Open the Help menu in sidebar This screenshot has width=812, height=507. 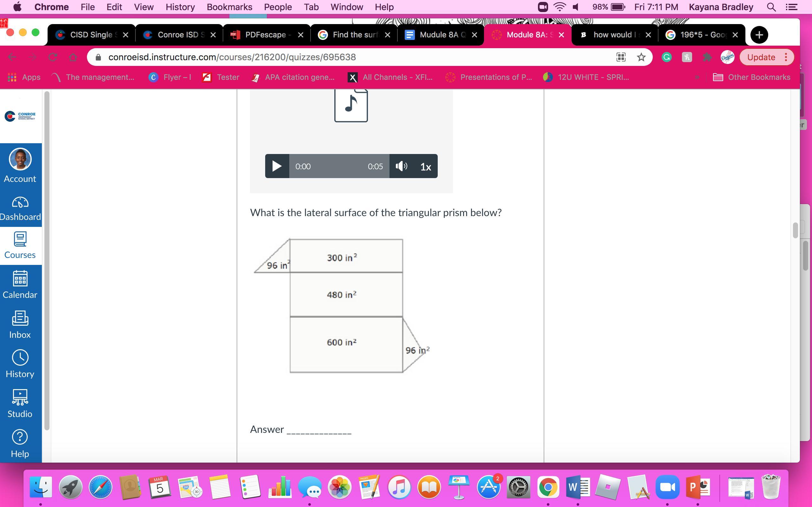(20, 443)
